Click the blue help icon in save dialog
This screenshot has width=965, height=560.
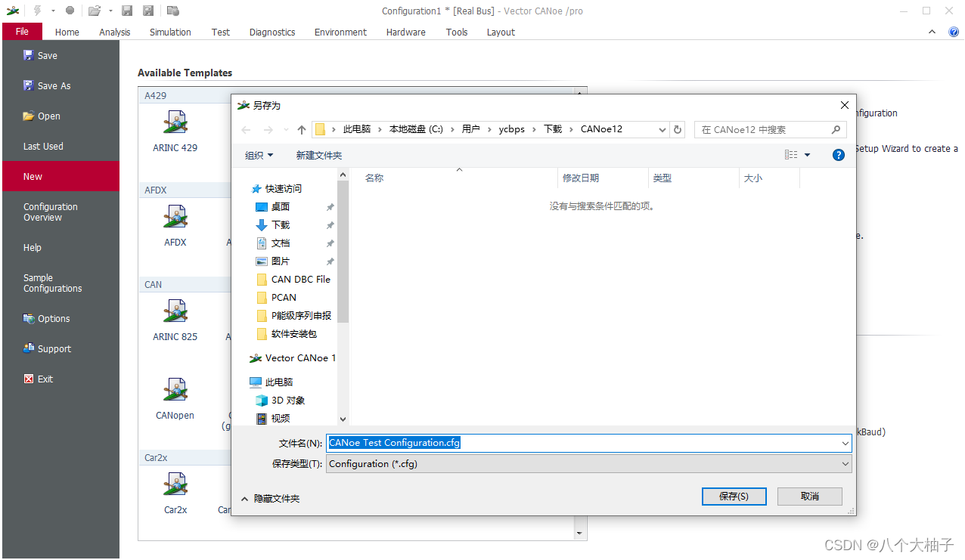pos(838,155)
